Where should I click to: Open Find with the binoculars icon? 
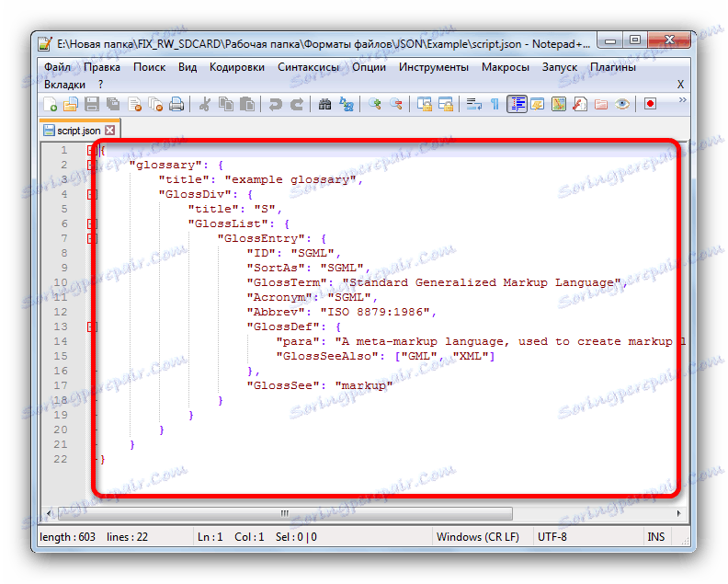(x=325, y=104)
